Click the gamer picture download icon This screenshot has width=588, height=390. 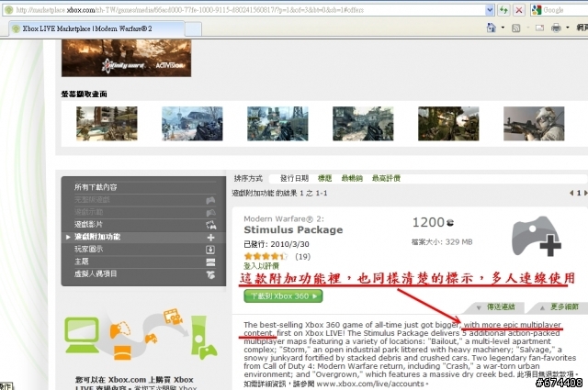coord(210,250)
